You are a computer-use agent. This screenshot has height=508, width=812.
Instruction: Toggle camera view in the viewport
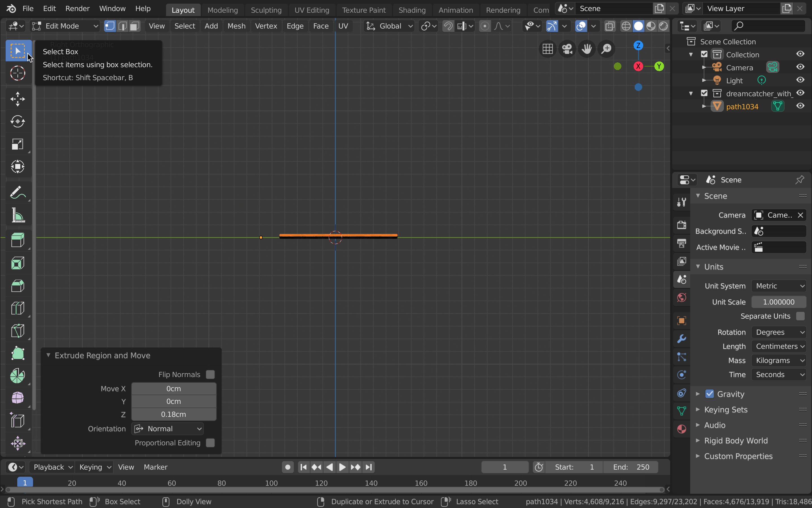(567, 49)
